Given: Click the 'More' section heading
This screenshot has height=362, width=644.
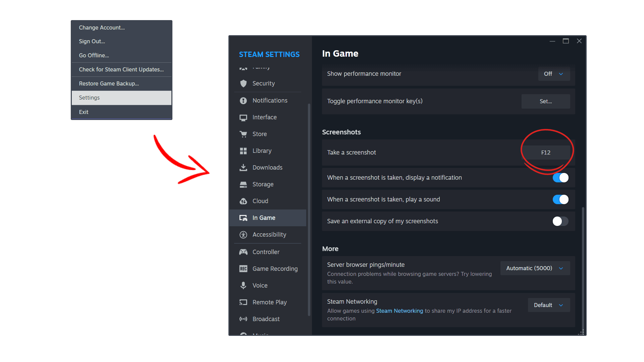Looking at the screenshot, I should 330,249.
